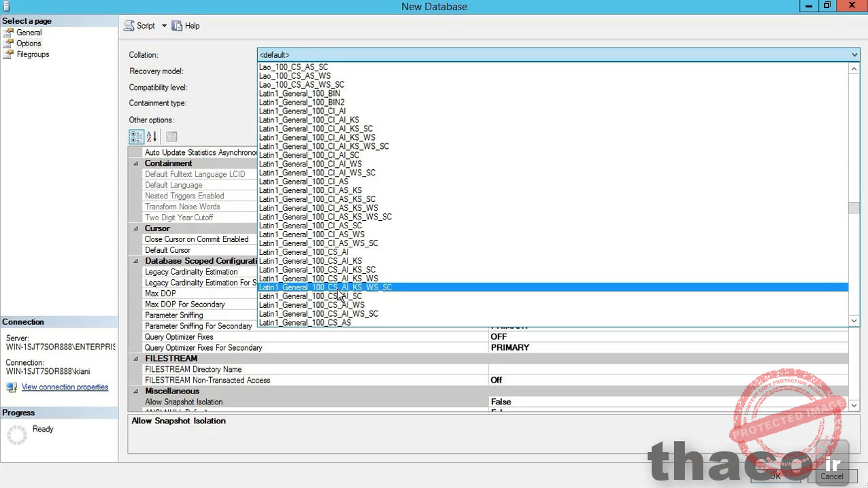Click the Property Pages icon

170,137
